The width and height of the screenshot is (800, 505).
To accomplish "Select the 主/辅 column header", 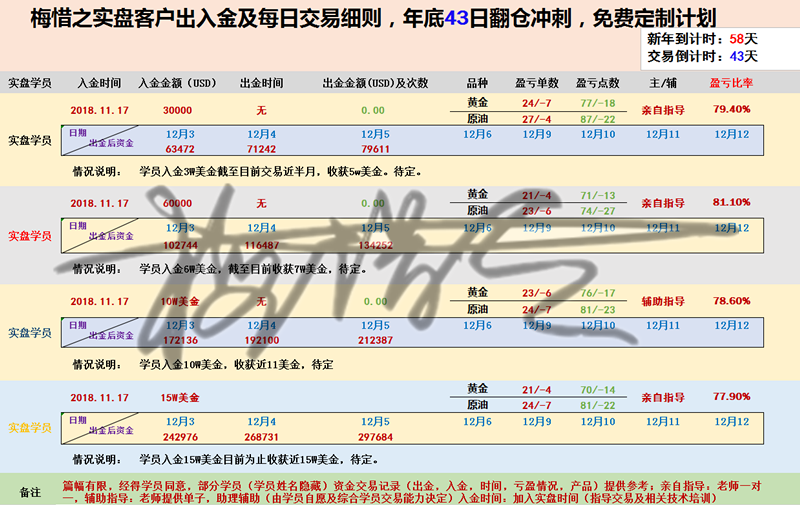I will (663, 83).
